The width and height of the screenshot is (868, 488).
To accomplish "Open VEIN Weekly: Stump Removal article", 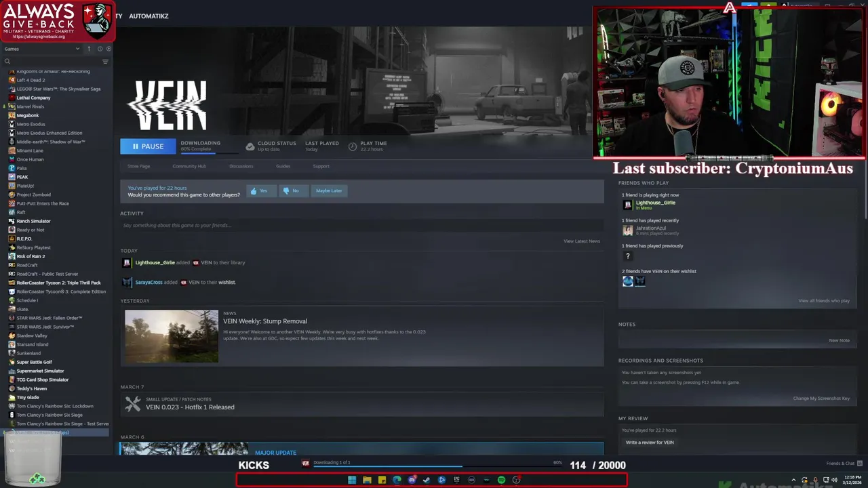I will pyautogui.click(x=265, y=321).
